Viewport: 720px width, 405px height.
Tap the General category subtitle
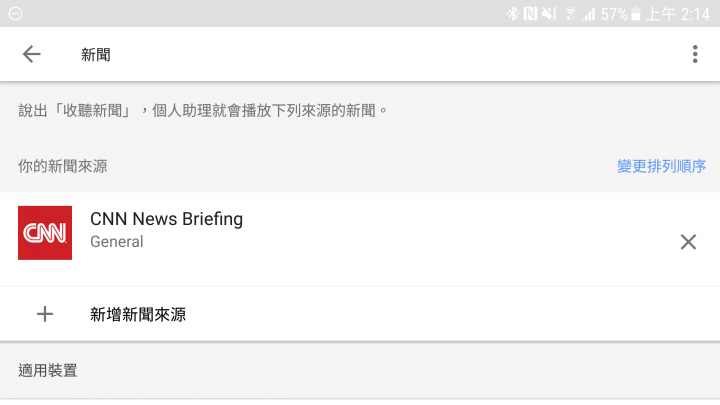pyautogui.click(x=117, y=242)
